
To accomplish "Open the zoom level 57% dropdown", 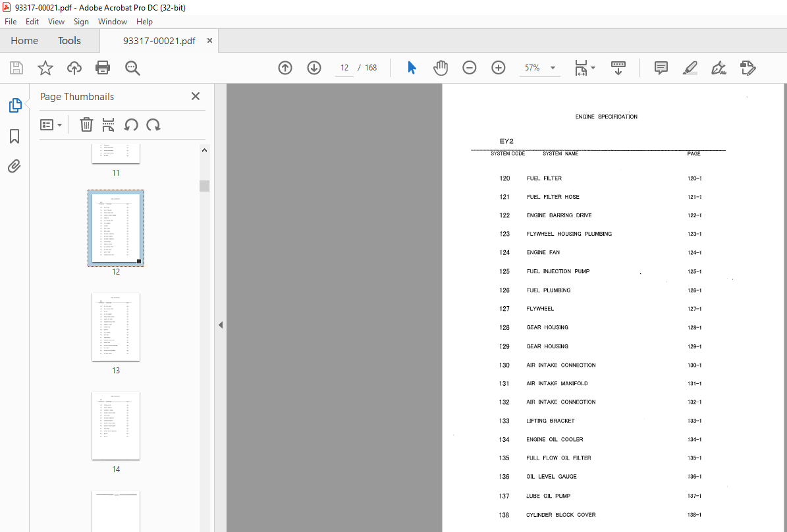I will [x=553, y=68].
